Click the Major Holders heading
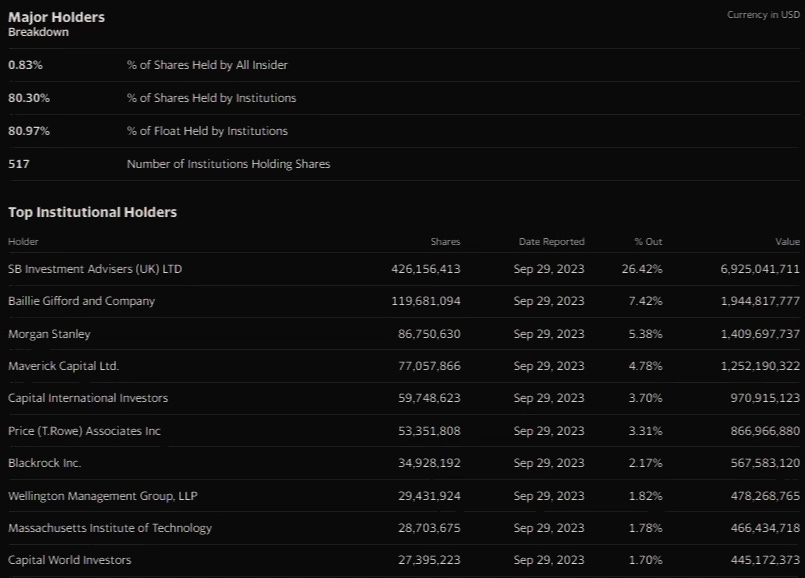The height and width of the screenshot is (578, 805). coord(56,17)
